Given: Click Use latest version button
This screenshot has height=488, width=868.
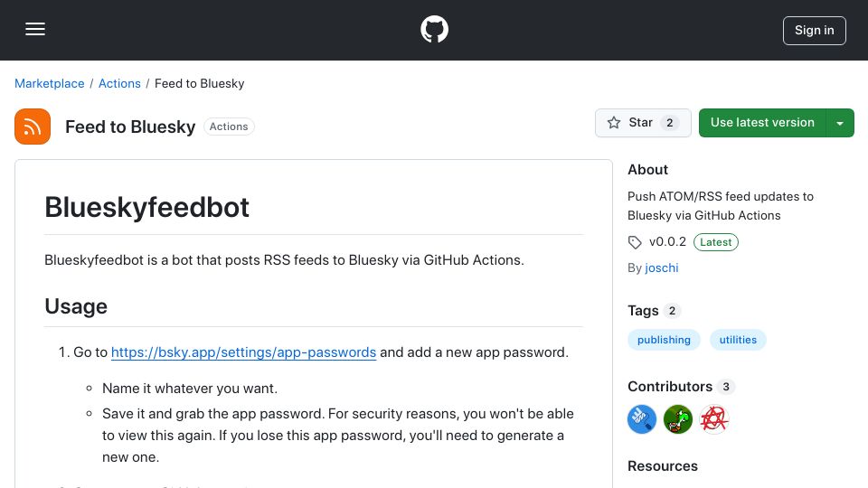Looking at the screenshot, I should coord(762,123).
